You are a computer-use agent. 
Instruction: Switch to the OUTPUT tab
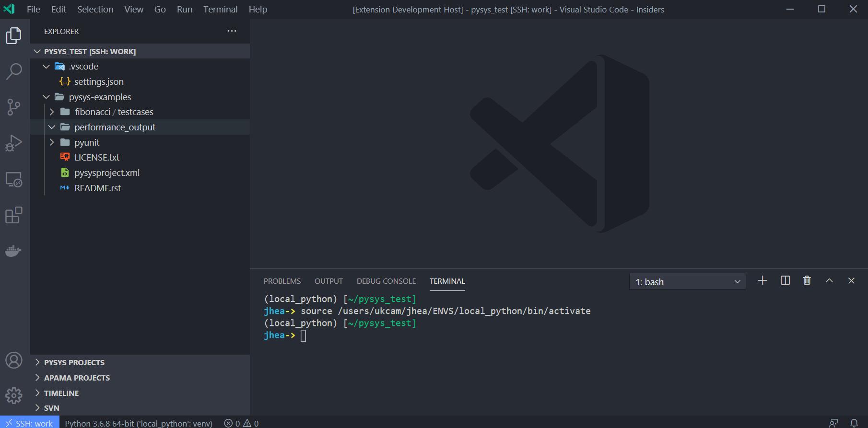tap(329, 281)
